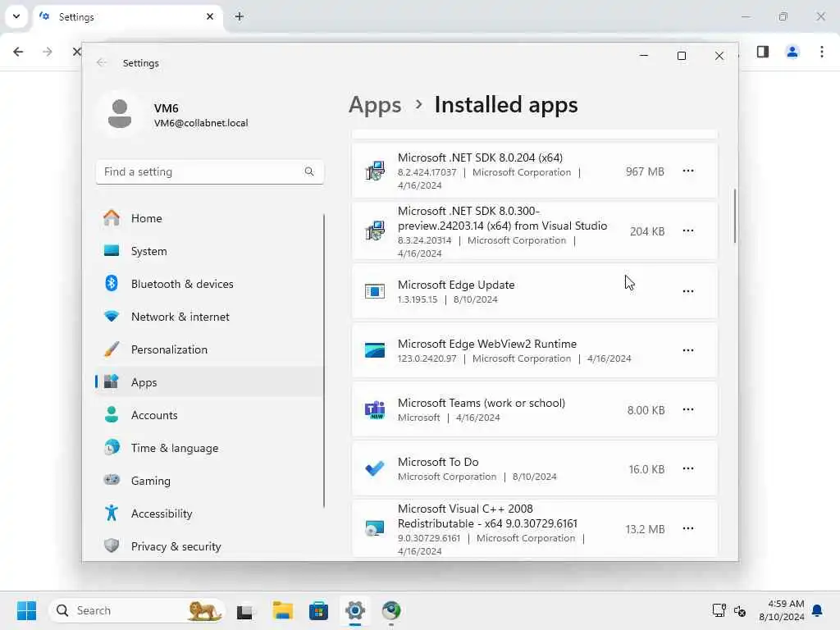The height and width of the screenshot is (630, 840).
Task: Click the Microsoft Edge Update app icon
Action: point(374,291)
